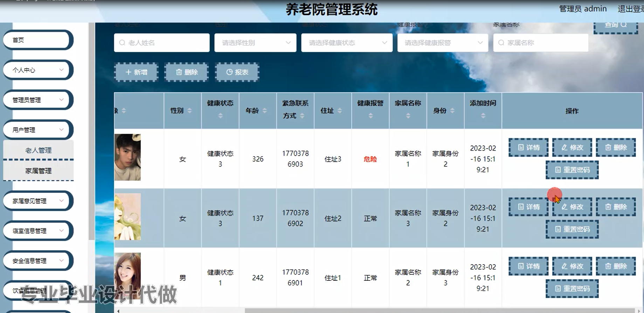Click the age value 242
Screen dimensions: 644x313
(258, 278)
